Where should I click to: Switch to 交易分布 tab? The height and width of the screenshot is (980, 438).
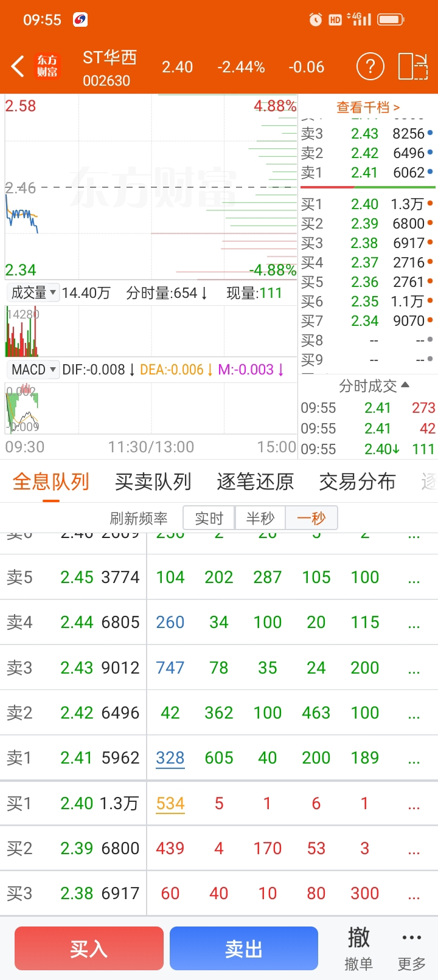[x=358, y=482]
